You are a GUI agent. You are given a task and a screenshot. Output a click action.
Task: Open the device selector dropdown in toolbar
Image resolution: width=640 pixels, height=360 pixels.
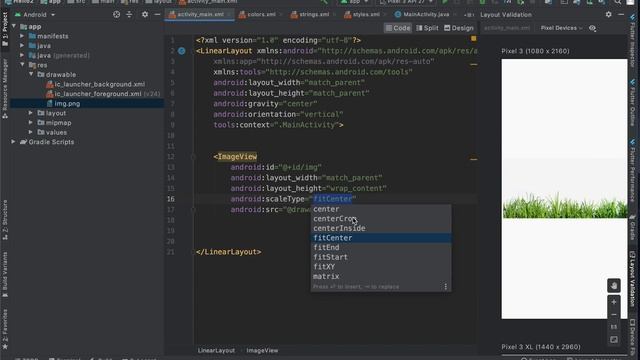coord(406,2)
